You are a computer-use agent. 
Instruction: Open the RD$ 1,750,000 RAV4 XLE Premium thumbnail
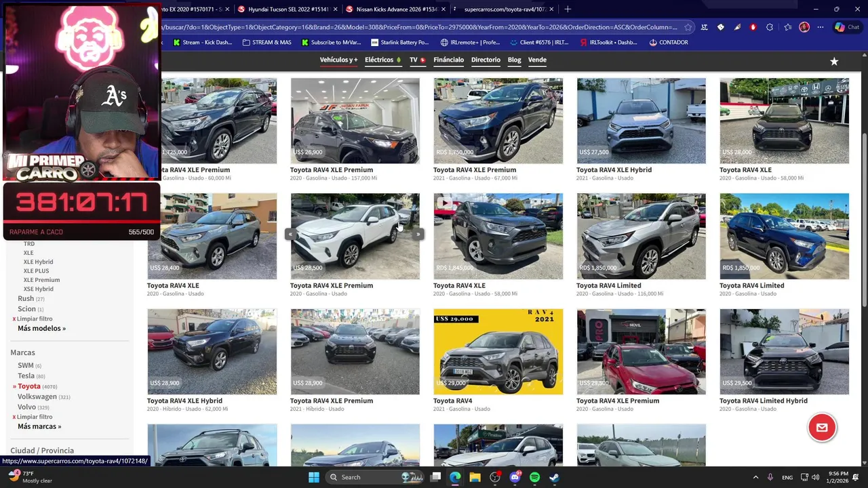498,121
